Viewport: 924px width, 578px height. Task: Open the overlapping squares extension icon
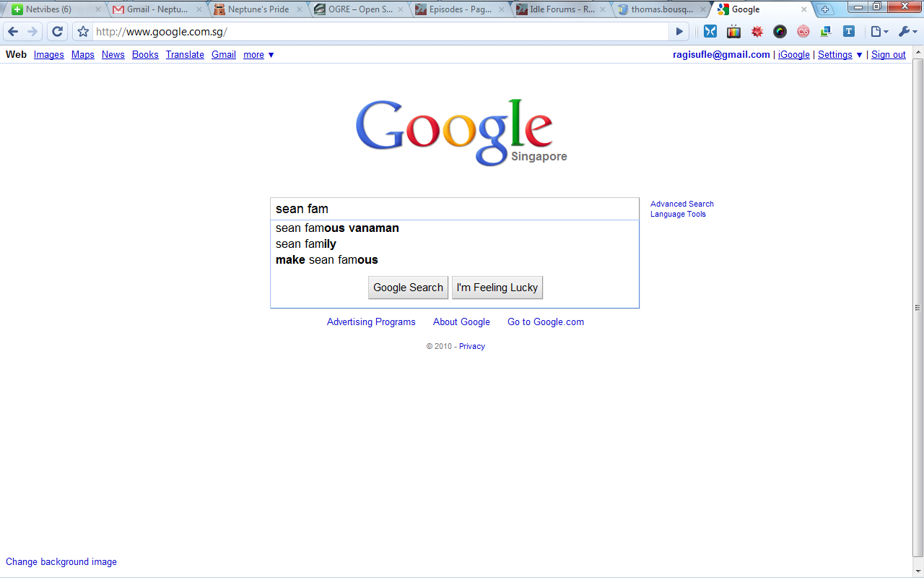point(826,32)
